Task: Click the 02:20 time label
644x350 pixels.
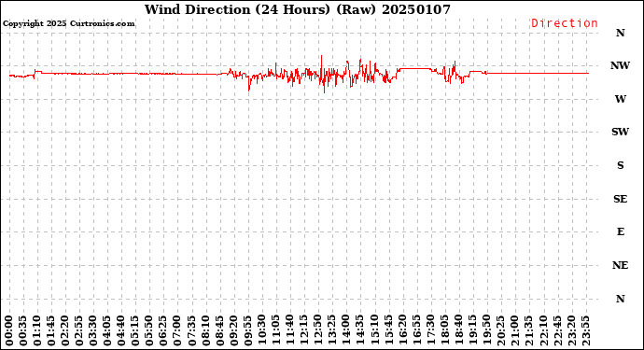Action: pos(65,330)
